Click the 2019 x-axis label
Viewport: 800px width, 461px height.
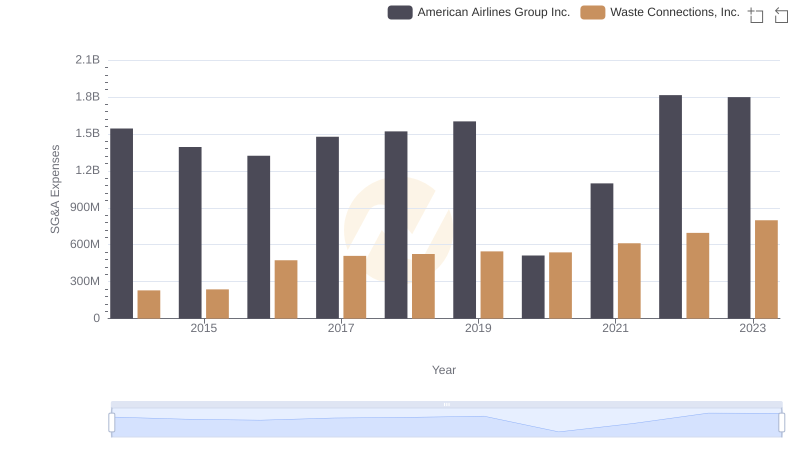[478, 328]
